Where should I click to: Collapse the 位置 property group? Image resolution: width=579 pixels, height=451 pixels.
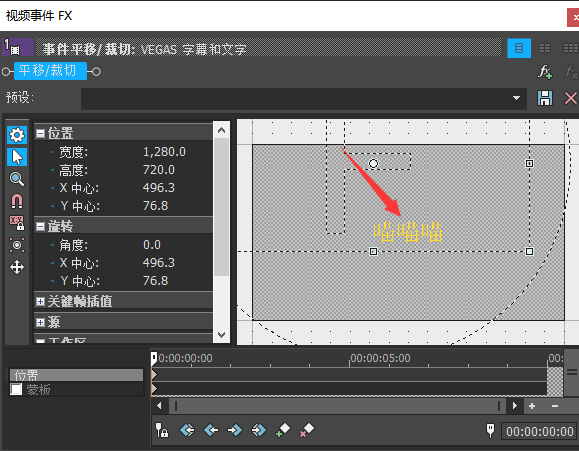click(40, 133)
